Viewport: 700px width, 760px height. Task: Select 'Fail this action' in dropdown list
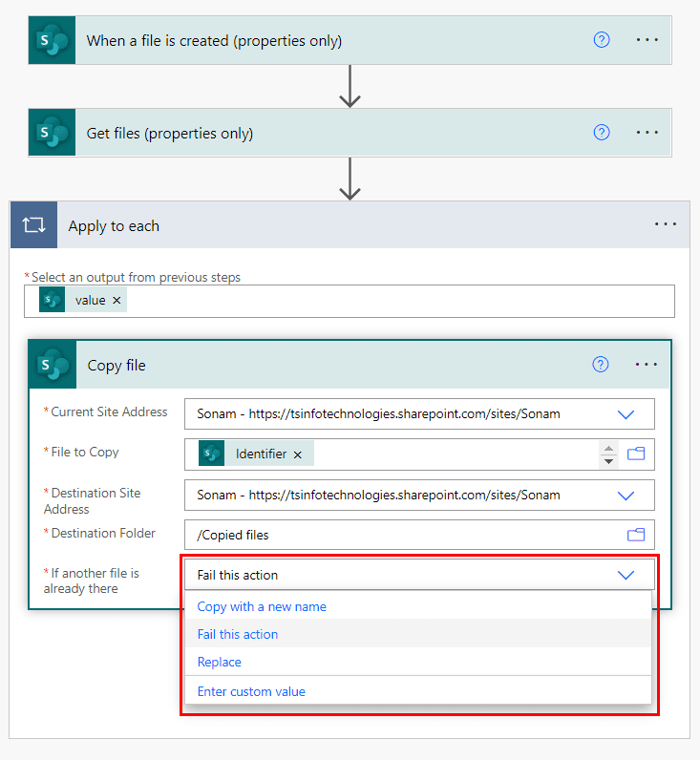pyautogui.click(x=418, y=634)
